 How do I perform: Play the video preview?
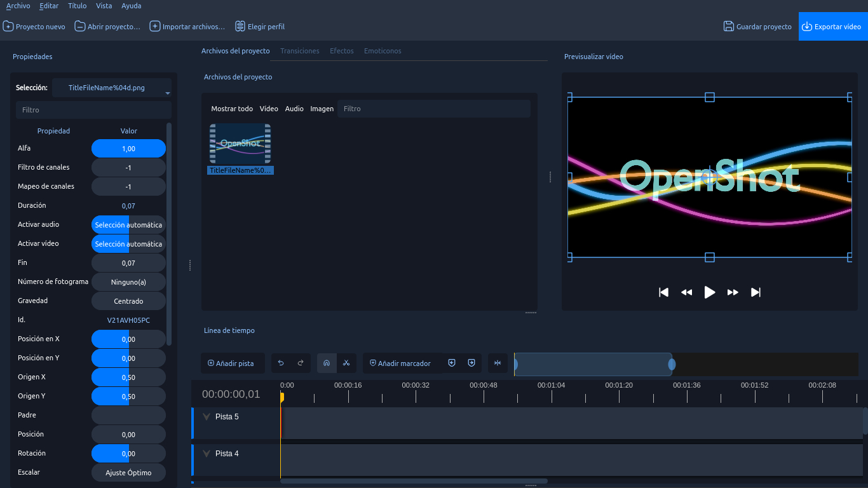tap(710, 292)
